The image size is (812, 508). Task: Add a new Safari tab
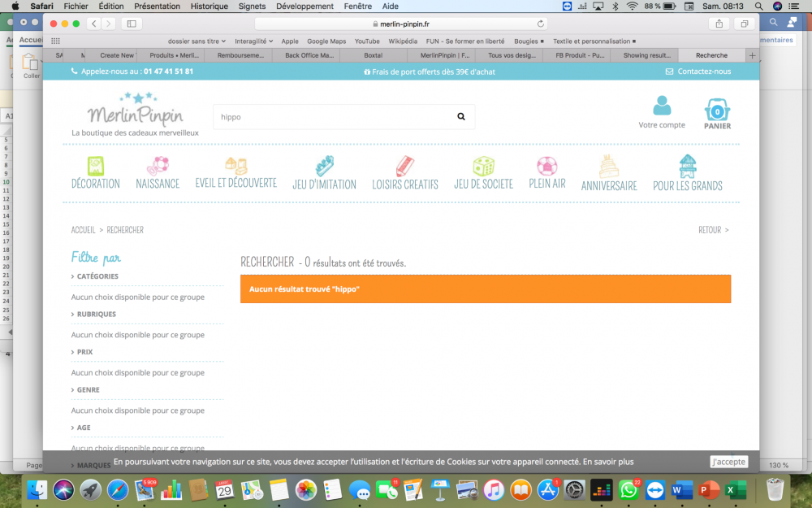tap(753, 55)
